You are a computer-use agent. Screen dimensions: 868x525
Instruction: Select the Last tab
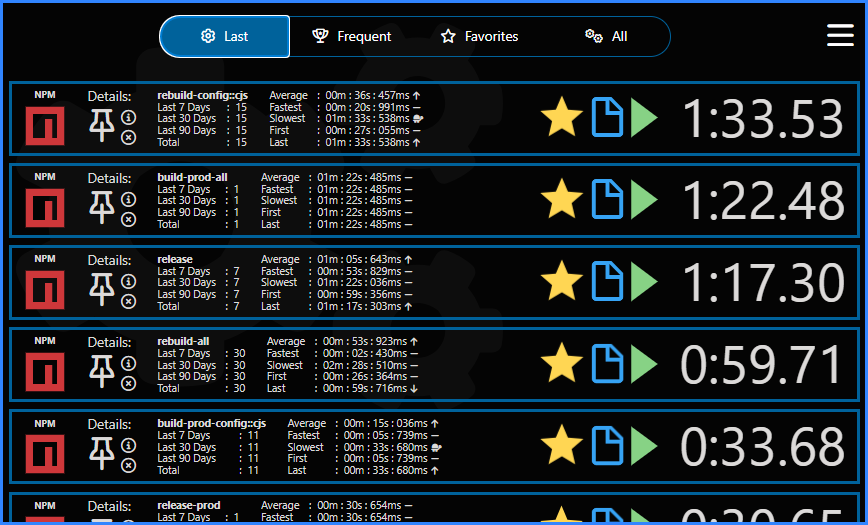pos(225,36)
